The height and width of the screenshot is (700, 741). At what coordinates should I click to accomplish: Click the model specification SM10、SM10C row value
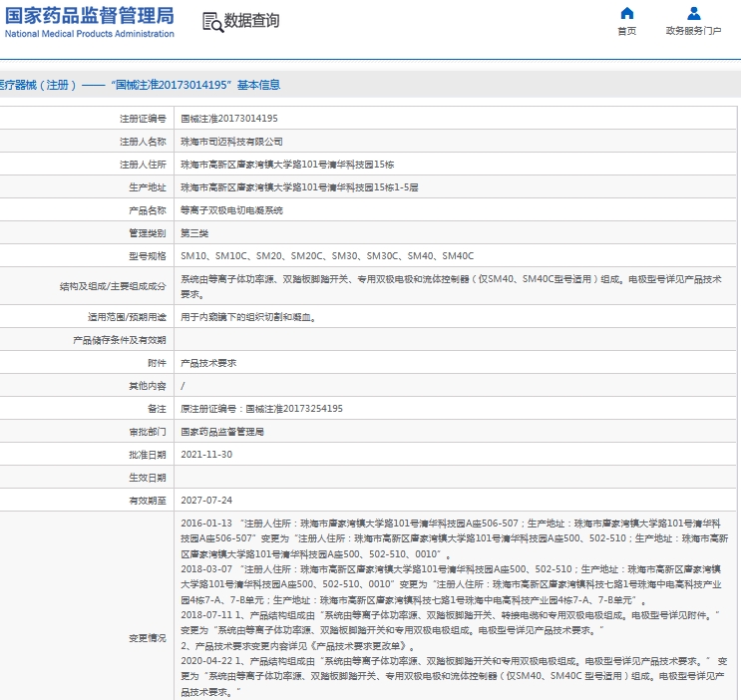[326, 256]
